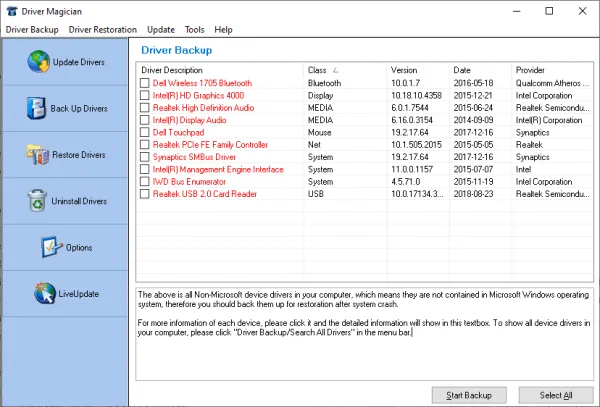Click date 2015-05-05 cell

[x=473, y=145]
